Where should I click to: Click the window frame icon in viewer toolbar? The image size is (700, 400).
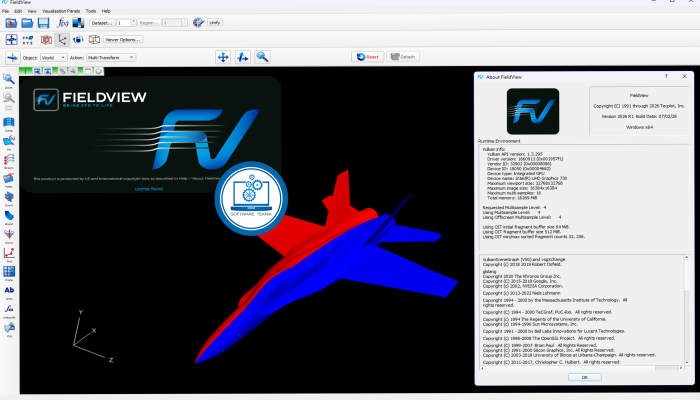click(x=88, y=71)
